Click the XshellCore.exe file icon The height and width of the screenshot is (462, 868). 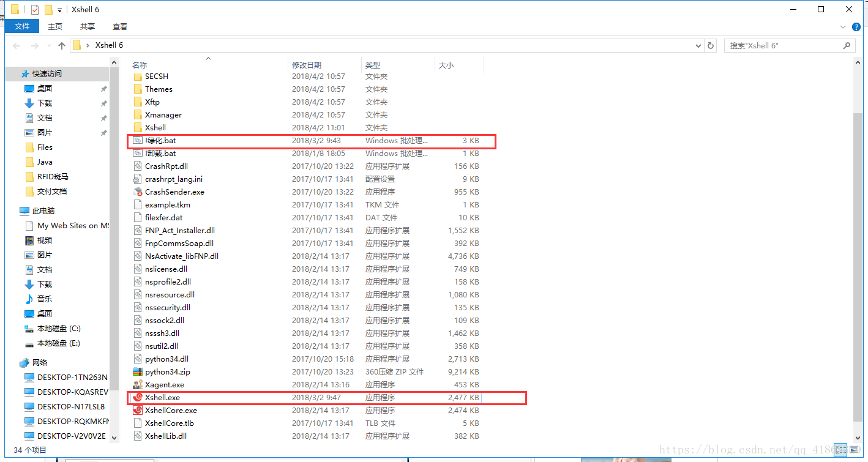[x=138, y=411]
